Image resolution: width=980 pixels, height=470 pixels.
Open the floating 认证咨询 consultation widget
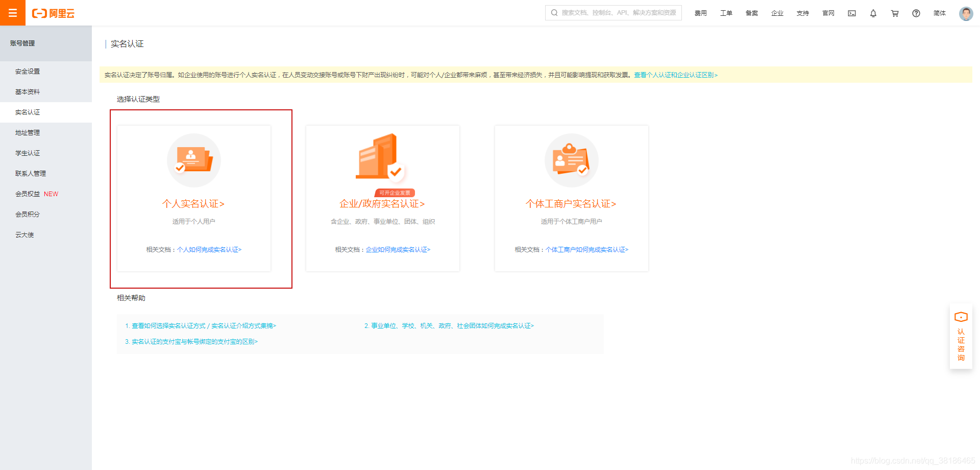(961, 337)
